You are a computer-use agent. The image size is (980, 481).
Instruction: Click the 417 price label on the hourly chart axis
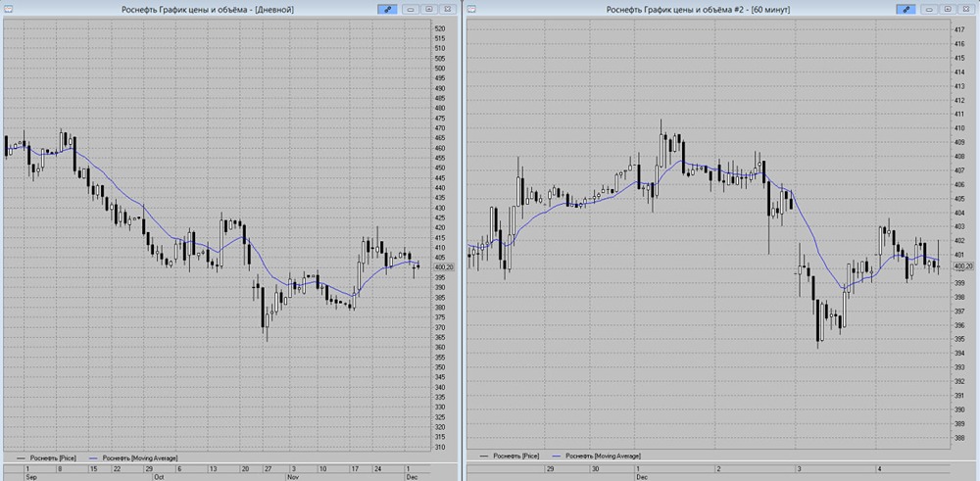958,30
